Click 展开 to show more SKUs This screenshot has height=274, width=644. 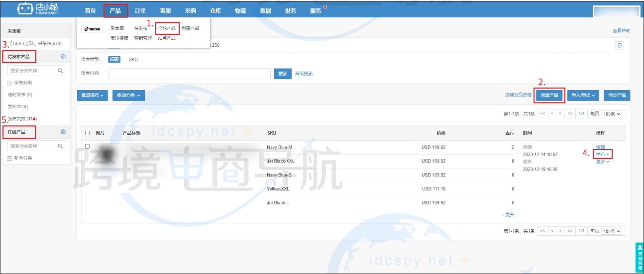point(508,214)
